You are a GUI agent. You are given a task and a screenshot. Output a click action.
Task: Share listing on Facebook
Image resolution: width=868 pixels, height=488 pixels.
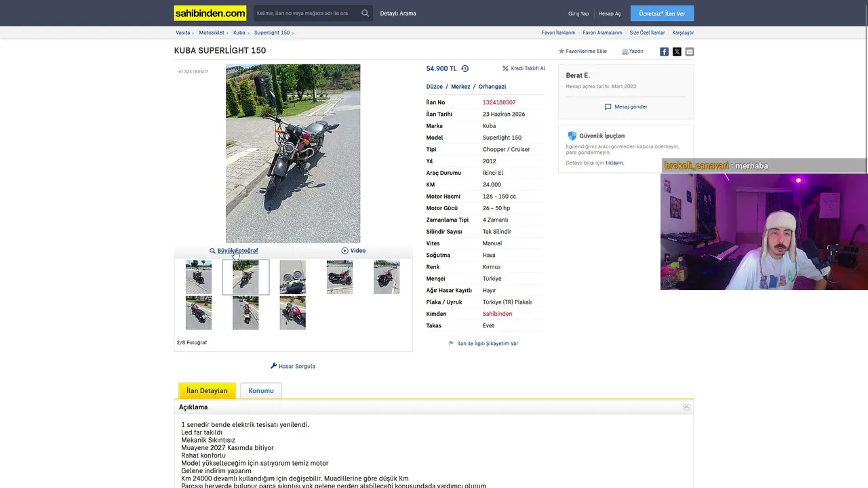point(665,52)
